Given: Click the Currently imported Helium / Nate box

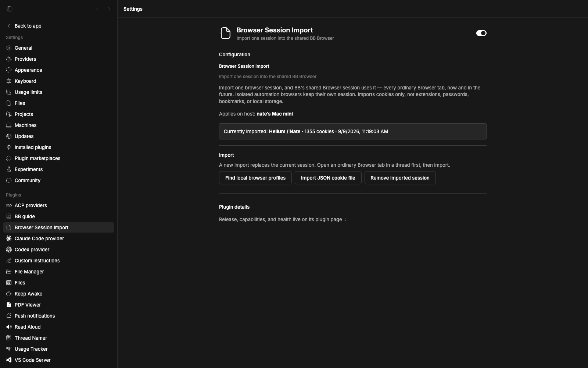Looking at the screenshot, I should [x=353, y=131].
